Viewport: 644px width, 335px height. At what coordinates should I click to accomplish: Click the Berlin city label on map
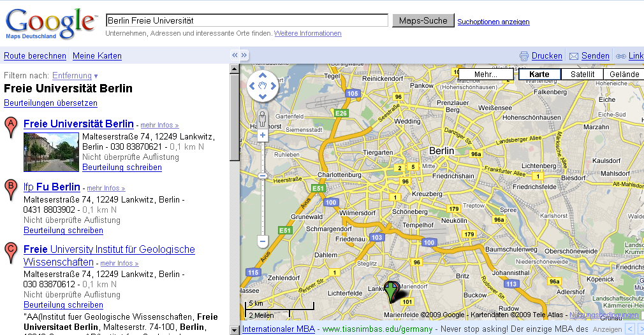[441, 151]
